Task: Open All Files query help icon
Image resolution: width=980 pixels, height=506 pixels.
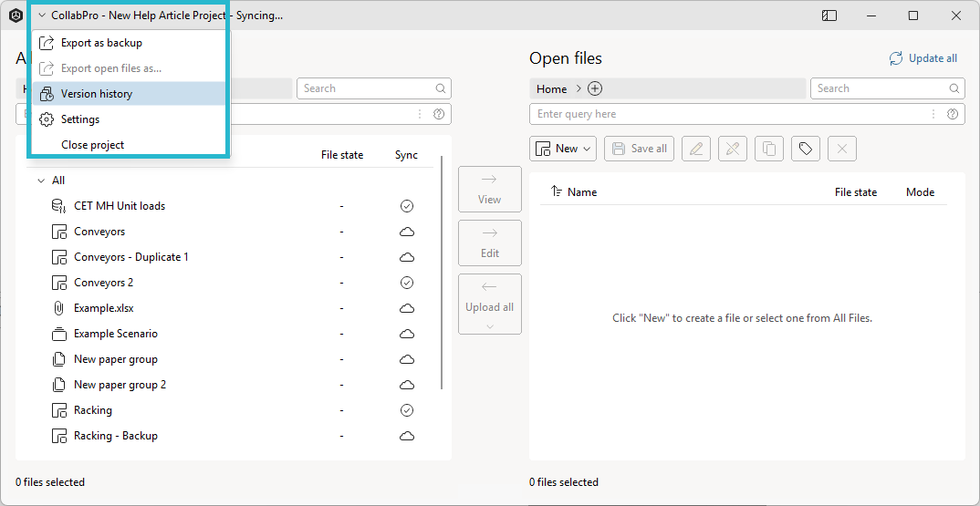Action: (439, 114)
